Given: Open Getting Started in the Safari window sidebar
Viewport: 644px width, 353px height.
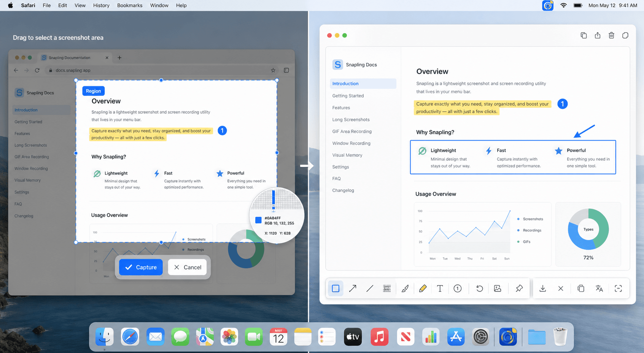Looking at the screenshot, I should [x=29, y=122].
